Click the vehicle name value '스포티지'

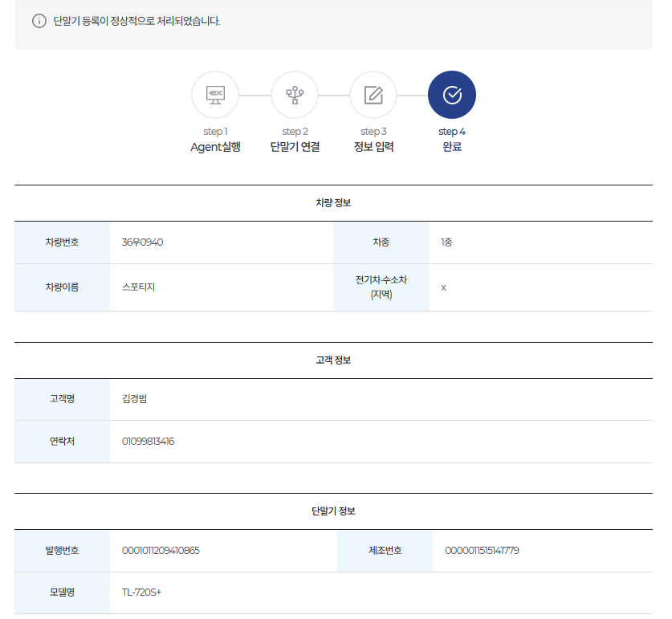[138, 287]
